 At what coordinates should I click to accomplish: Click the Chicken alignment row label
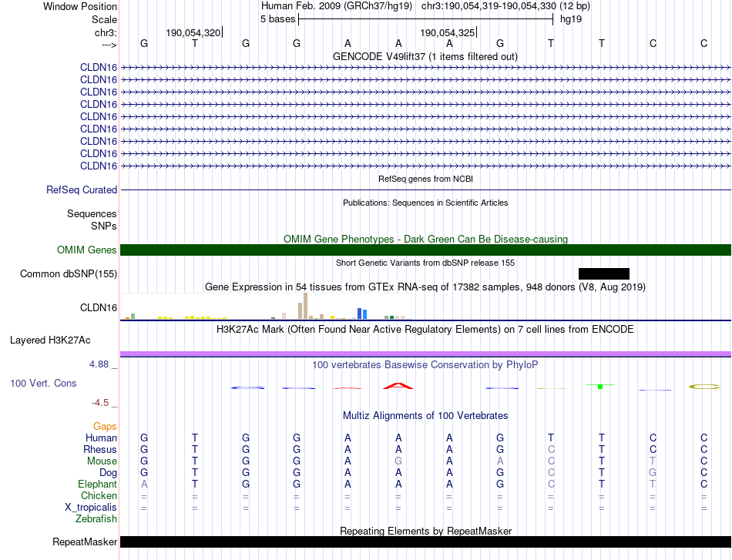[x=99, y=495]
